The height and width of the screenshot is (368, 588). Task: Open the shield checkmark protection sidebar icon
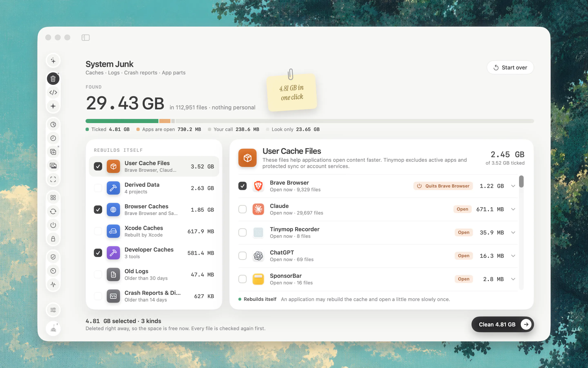(53, 257)
